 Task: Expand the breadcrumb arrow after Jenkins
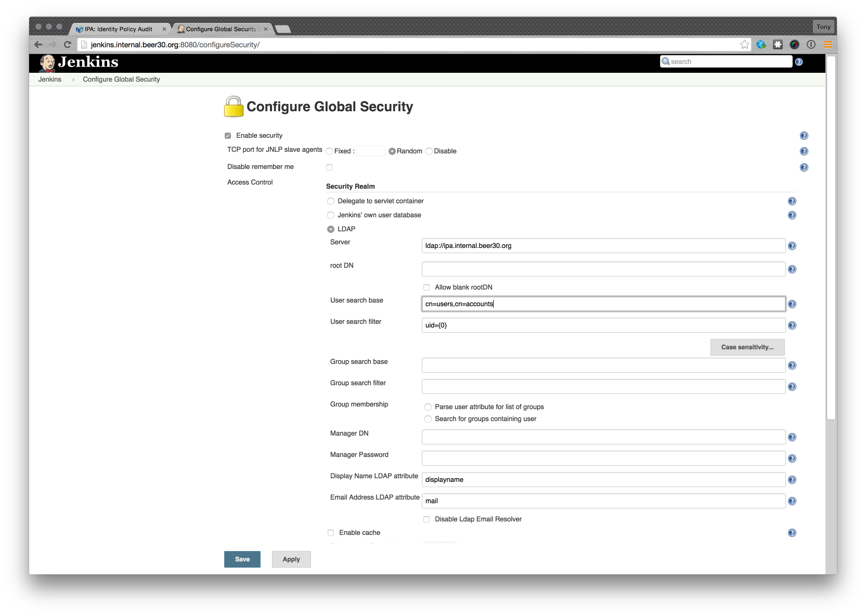tap(73, 80)
